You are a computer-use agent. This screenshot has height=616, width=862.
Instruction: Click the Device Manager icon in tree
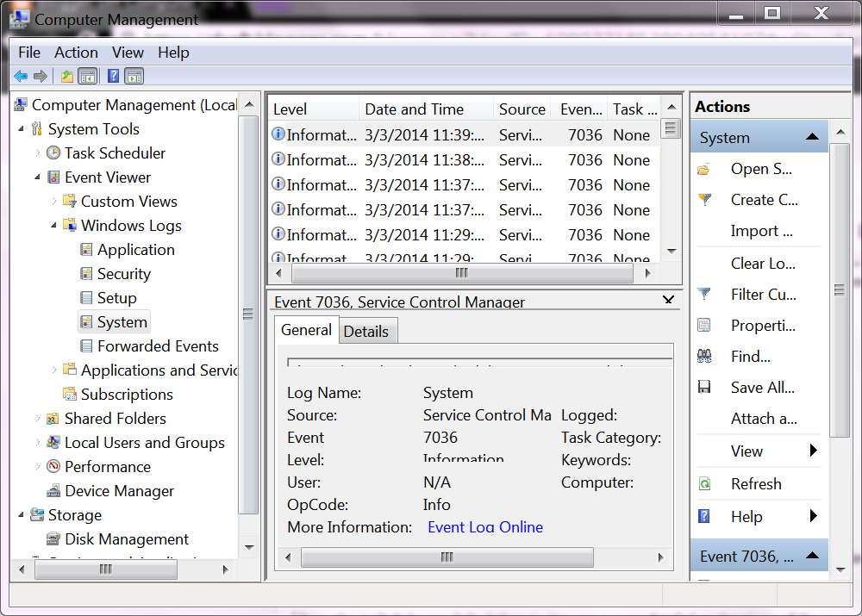pyautogui.click(x=53, y=491)
